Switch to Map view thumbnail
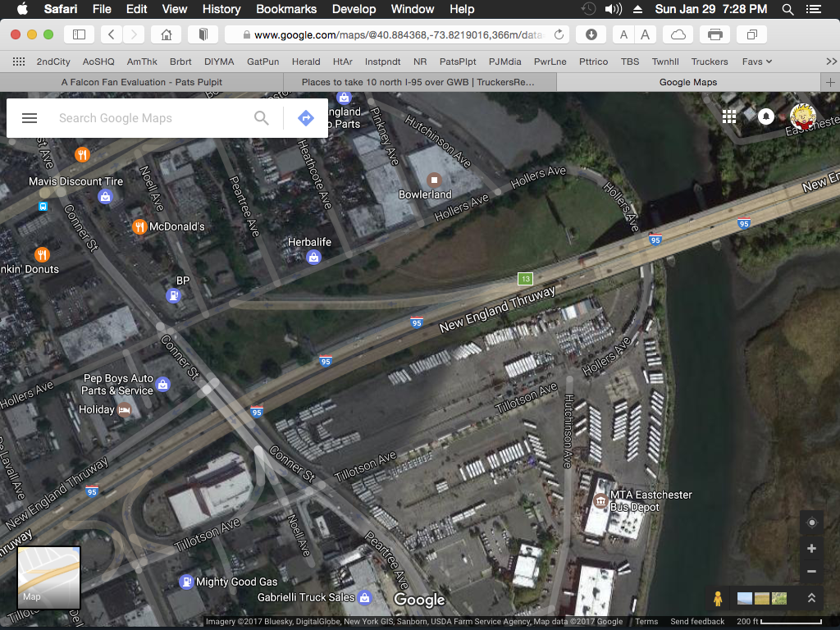Screen dimensions: 840x630 click(49, 577)
